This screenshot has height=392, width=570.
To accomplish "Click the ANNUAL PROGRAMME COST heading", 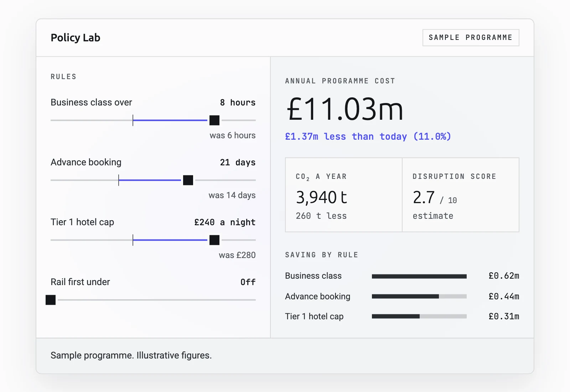I will point(340,81).
